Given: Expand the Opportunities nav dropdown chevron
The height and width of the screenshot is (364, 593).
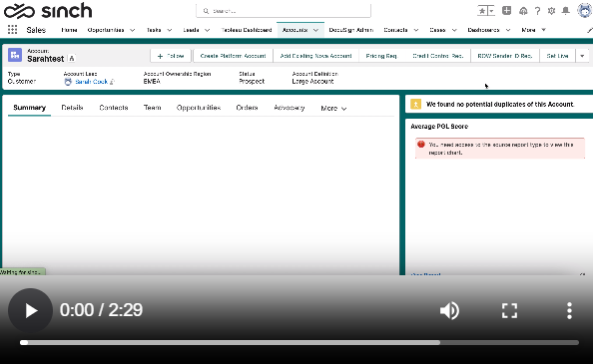Looking at the screenshot, I should [x=133, y=30].
